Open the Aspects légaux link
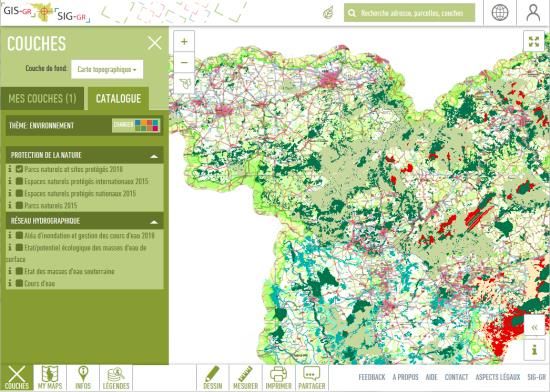This screenshot has height=392, width=550. pos(497,377)
